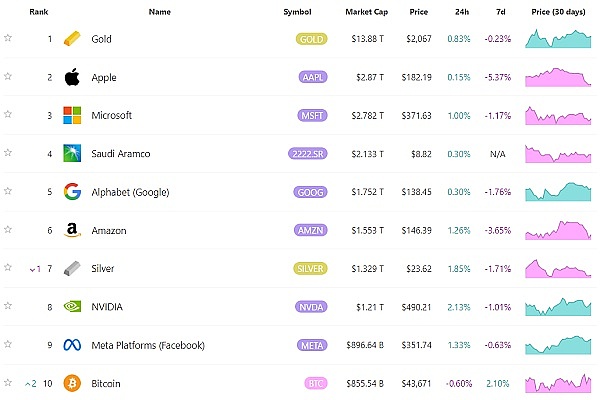Open the NVIDIA 30-day price chart thumbnail

tap(560, 305)
